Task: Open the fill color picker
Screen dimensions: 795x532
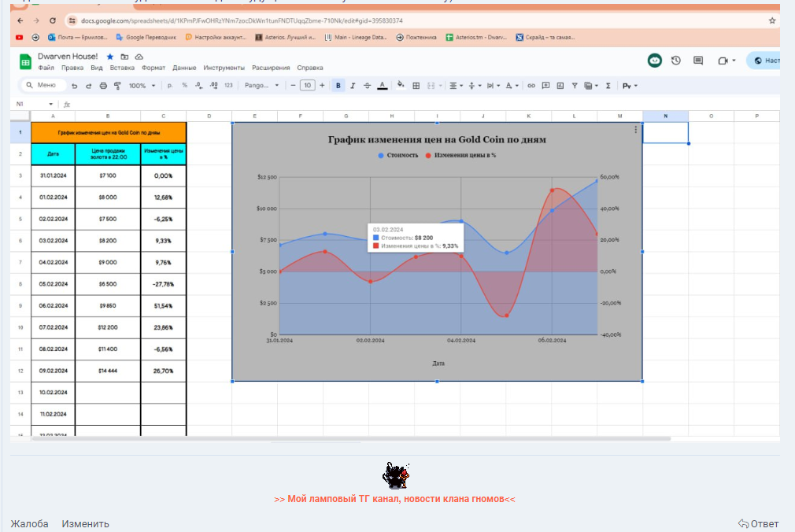Action: (401, 85)
